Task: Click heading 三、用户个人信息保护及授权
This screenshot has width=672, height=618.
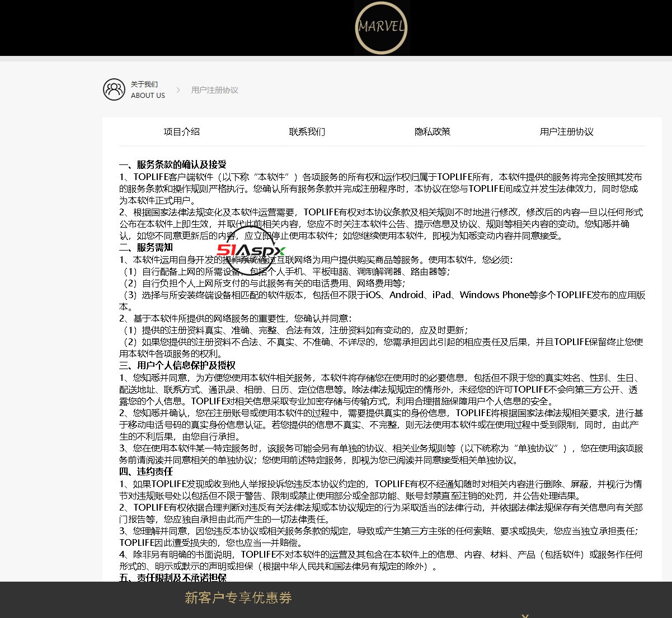Action: pos(177,365)
